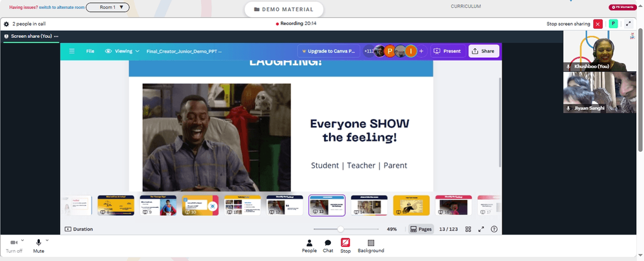The image size is (644, 261).
Task: Open the Chat panel
Action: 328,246
